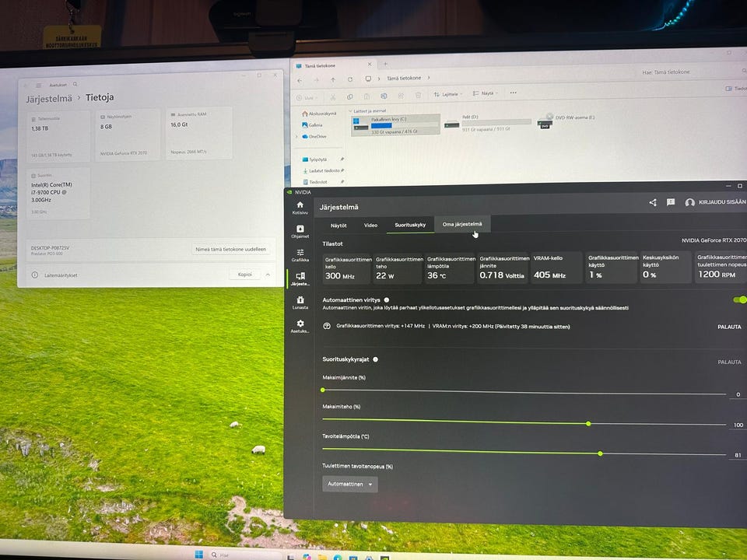This screenshot has width=747, height=560.
Task: Switch to Suorituskyky tab
Action: tap(410, 225)
